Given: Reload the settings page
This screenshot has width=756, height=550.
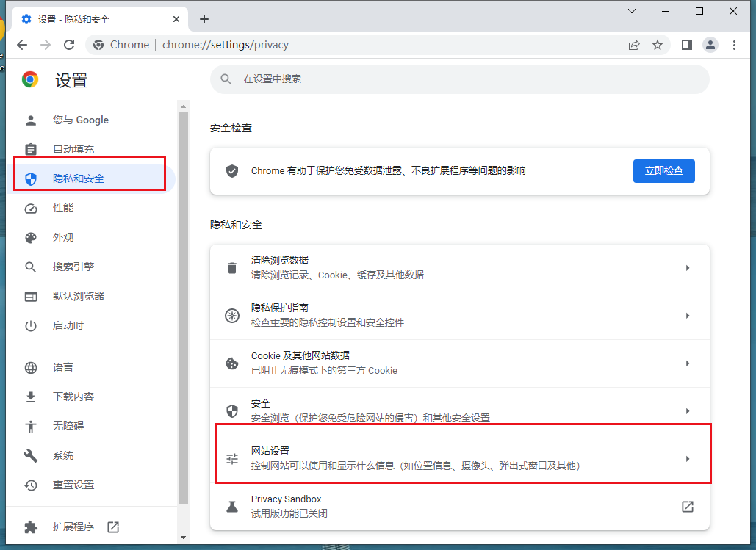Looking at the screenshot, I should (x=69, y=45).
